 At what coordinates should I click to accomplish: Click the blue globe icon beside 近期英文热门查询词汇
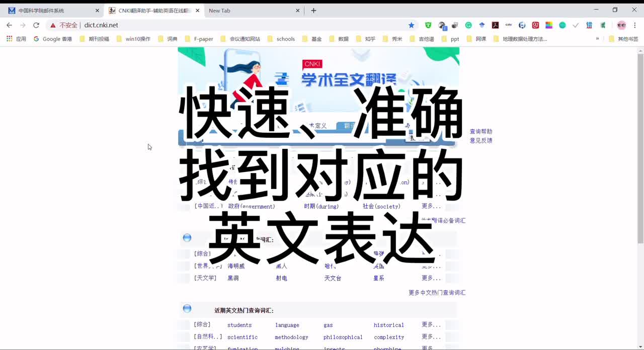coord(187,308)
